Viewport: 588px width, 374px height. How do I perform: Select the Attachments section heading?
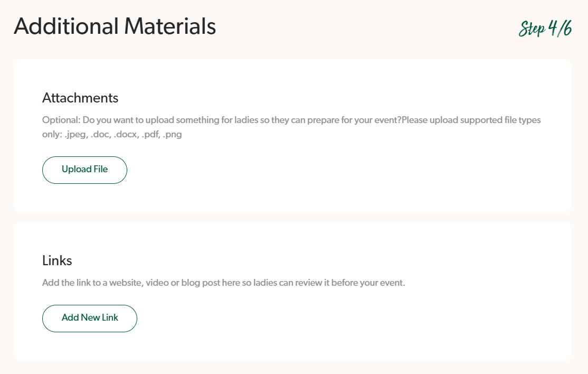pos(80,98)
